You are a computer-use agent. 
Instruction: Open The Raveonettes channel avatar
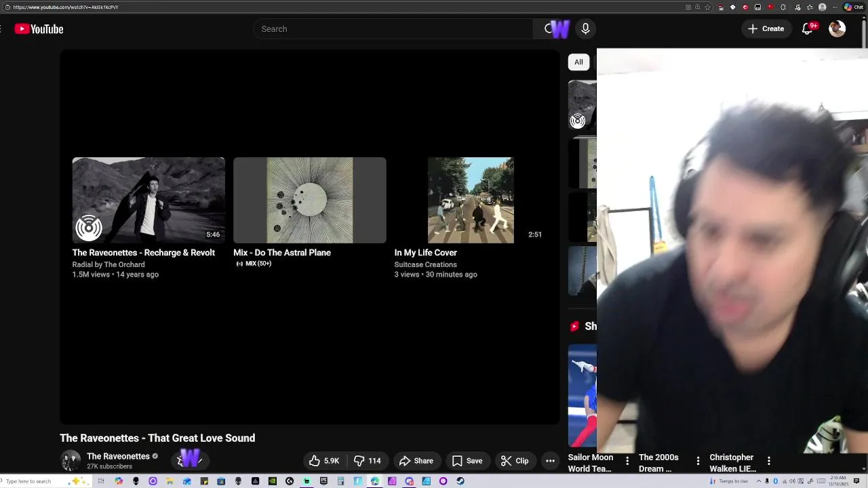tap(71, 461)
